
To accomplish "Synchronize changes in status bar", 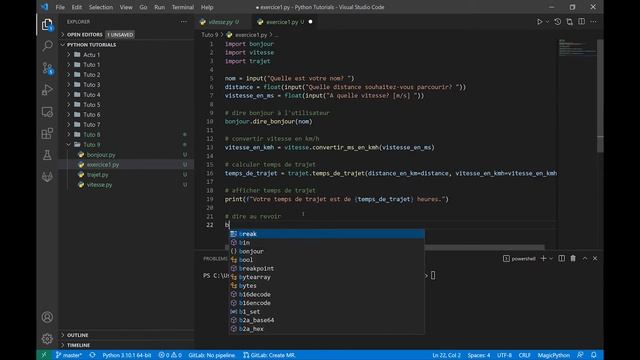I will 93,355.
